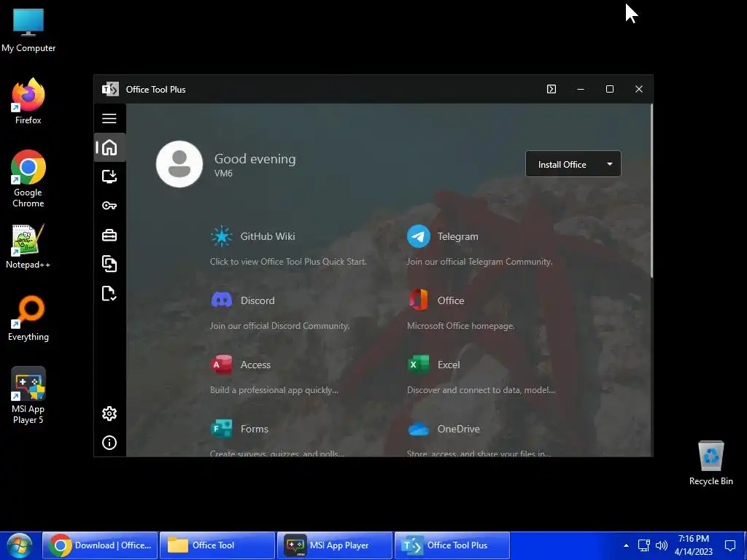Click the Discord logo icon
The width and height of the screenshot is (747, 560).
222,300
